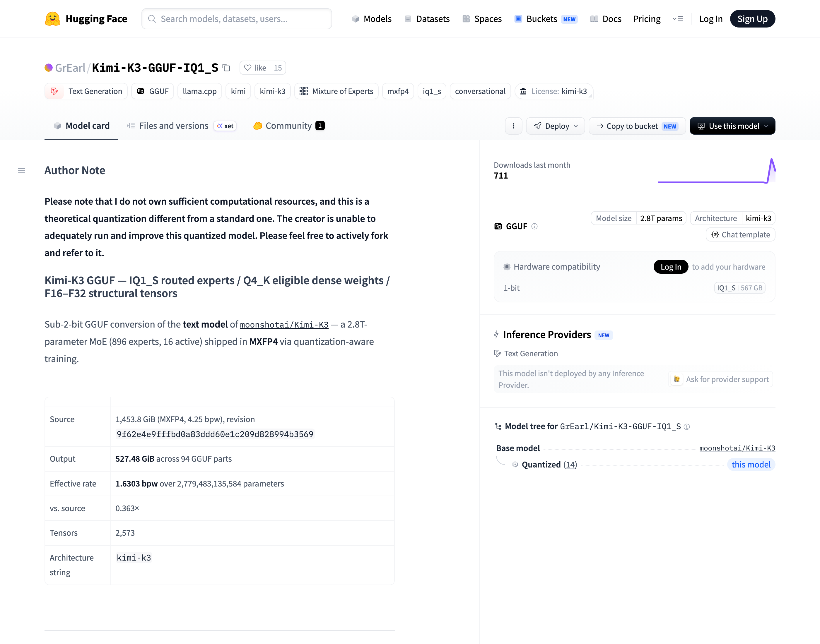Click the GrEarl author link
This screenshot has width=820, height=644.
point(70,68)
